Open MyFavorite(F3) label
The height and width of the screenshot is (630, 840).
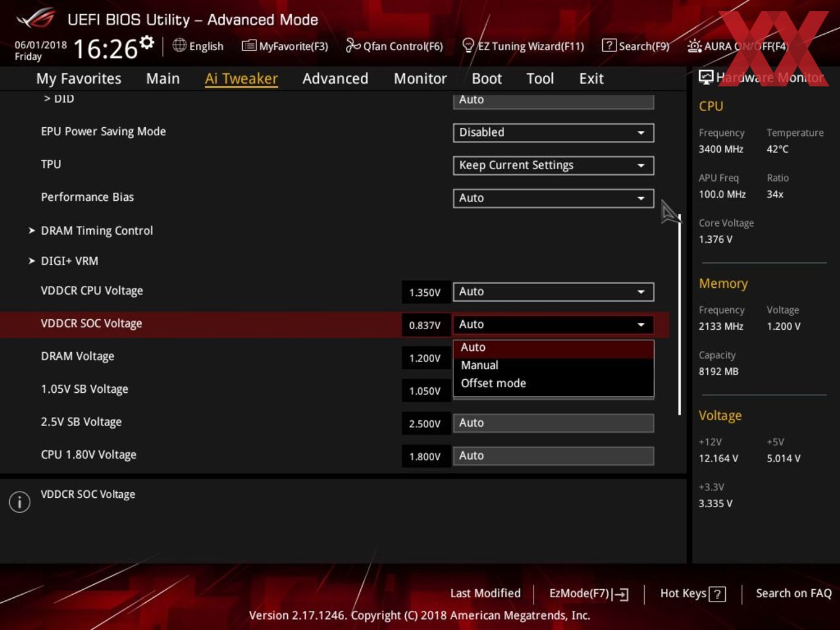coord(293,46)
